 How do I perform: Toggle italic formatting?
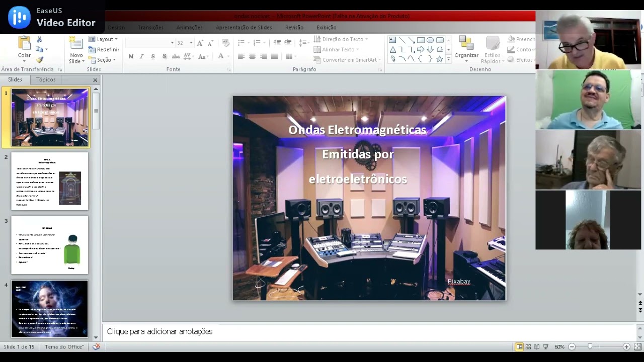point(142,56)
